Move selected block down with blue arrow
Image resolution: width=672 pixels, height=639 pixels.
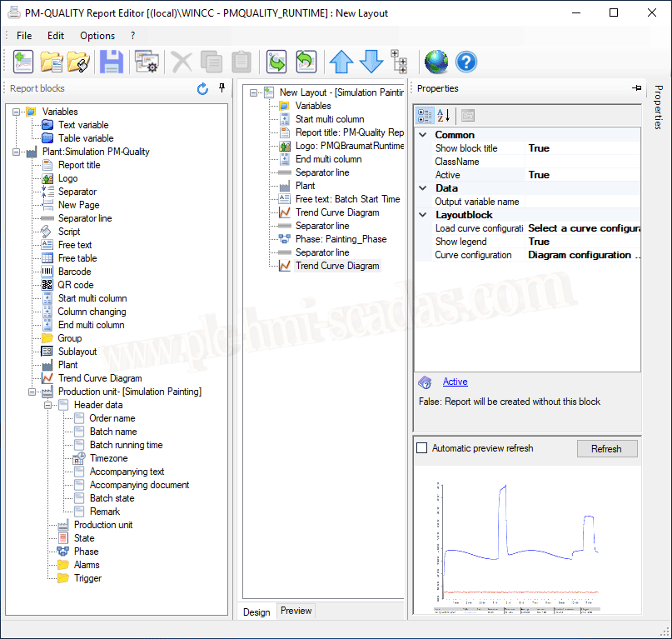click(x=371, y=62)
